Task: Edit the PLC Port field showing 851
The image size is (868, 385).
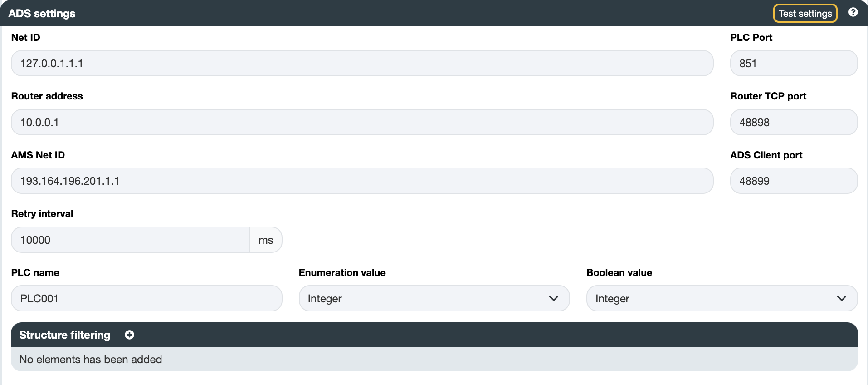Action: [794, 63]
